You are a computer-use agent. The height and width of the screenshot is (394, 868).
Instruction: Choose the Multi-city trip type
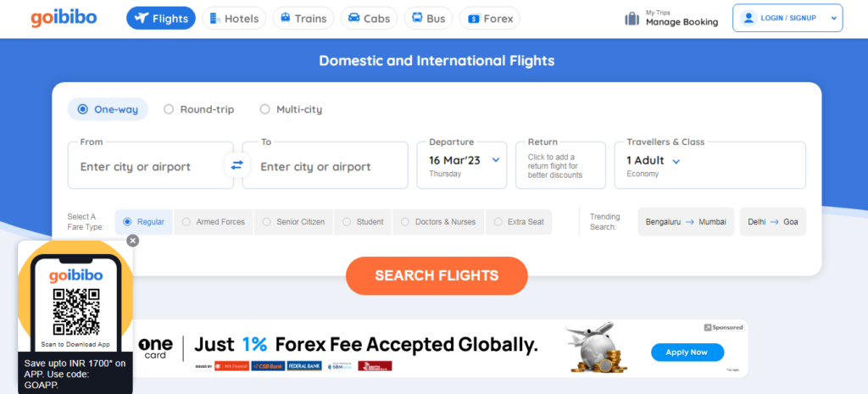tap(291, 109)
